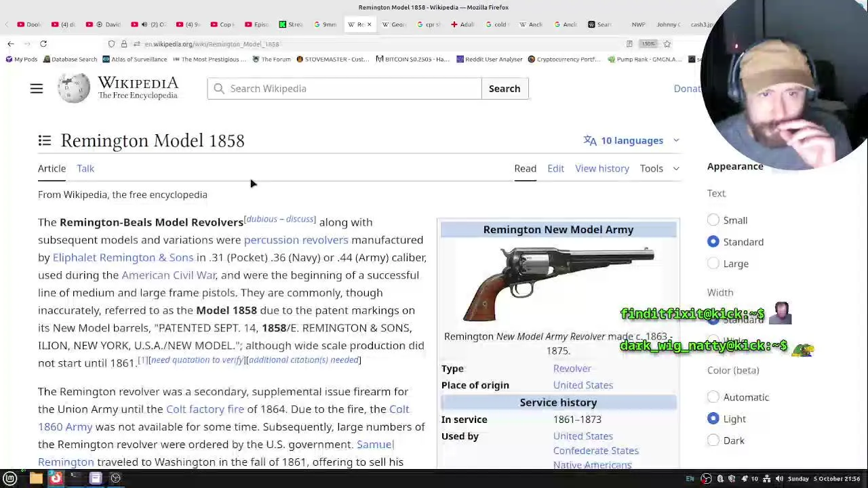Open The Forum bookmark
868x488 pixels.
[x=271, y=59]
